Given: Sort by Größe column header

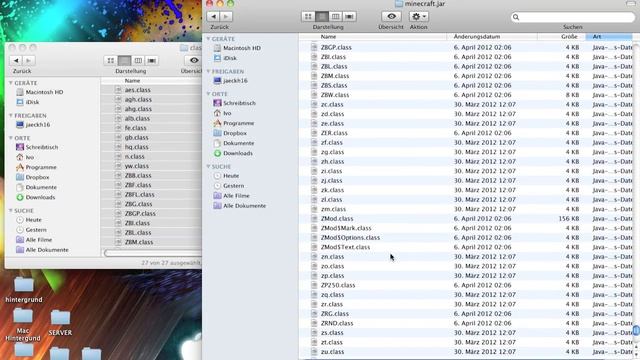Looking at the screenshot, I should click(562, 37).
